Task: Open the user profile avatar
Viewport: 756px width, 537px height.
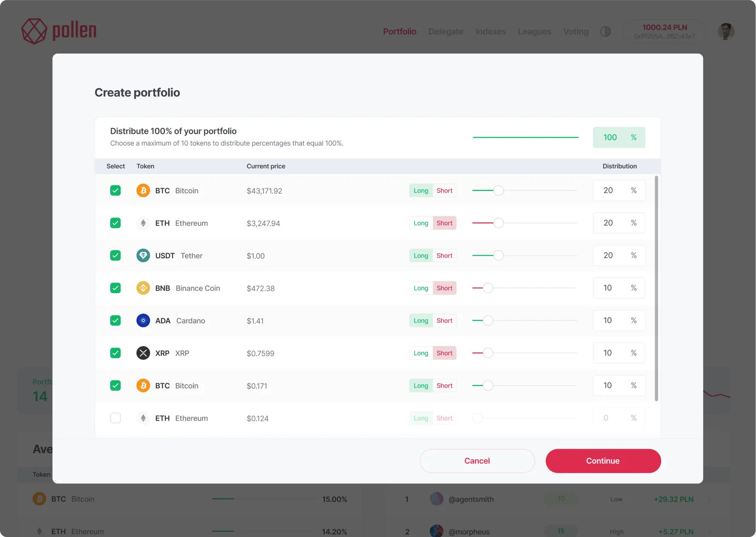Action: coord(726,31)
